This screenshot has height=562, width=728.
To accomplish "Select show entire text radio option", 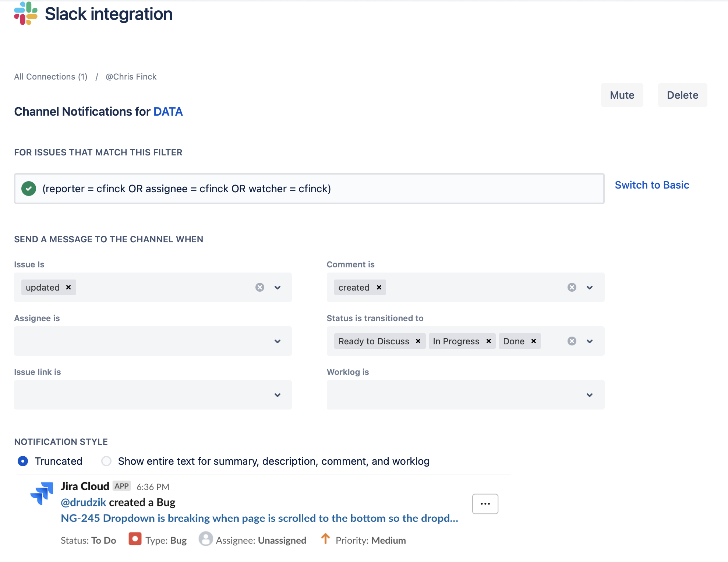I will 106,461.
